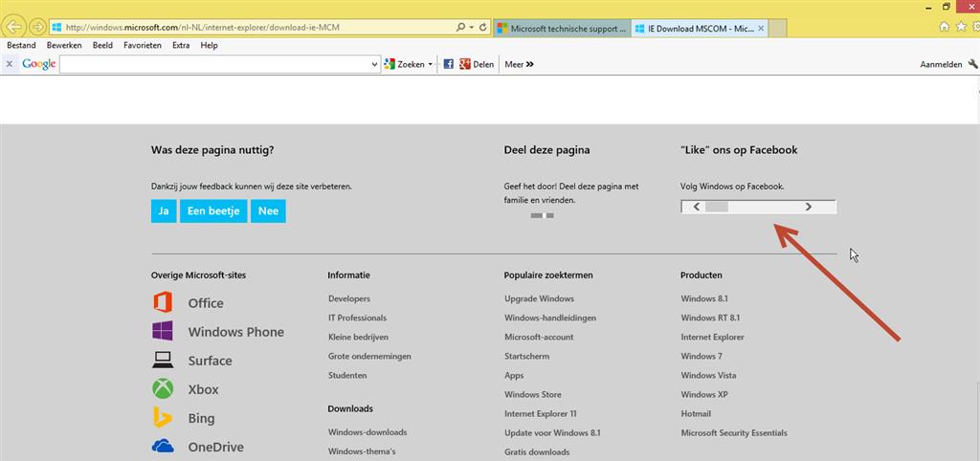
Task: Open the Windows Vista link
Action: [708, 376]
